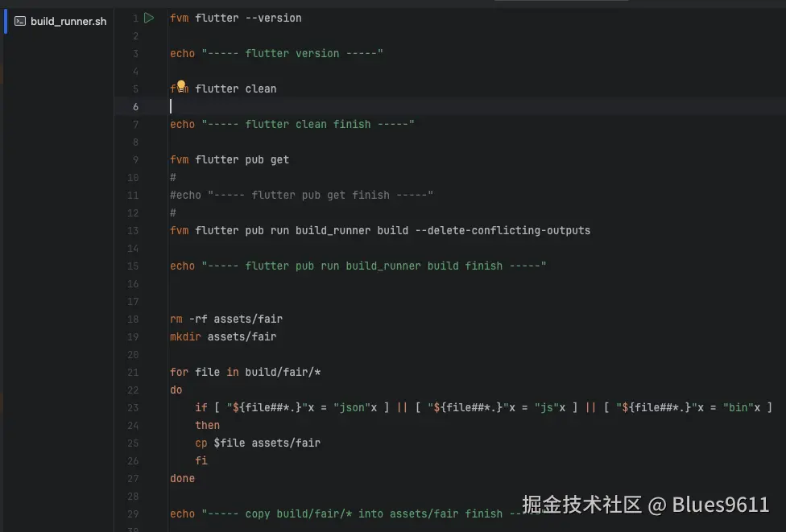Click the commented-out #echo pub get line

pos(302,195)
